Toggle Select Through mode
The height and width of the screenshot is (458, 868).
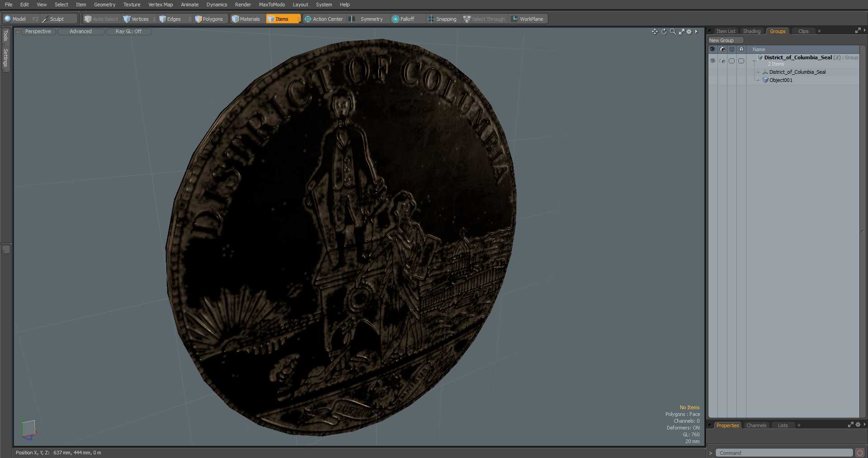tap(484, 19)
